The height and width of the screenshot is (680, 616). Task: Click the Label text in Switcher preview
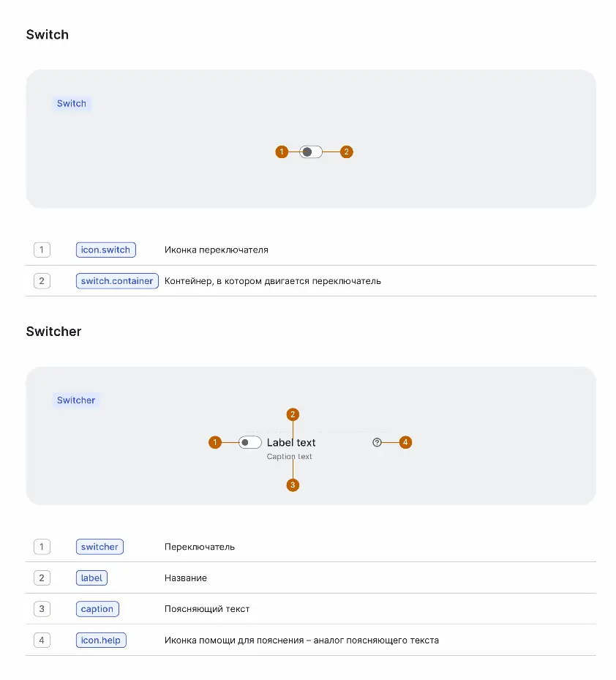pos(291,442)
